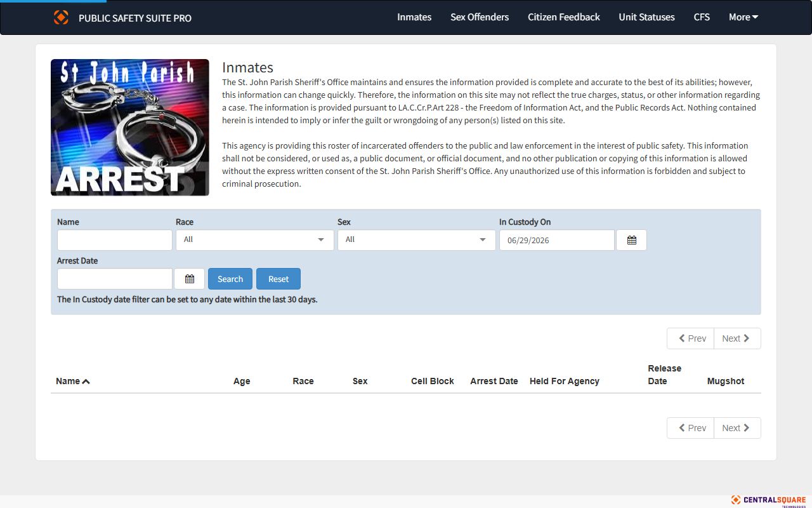Open the In Custody On calendar picker
The image size is (812, 508).
coord(631,240)
